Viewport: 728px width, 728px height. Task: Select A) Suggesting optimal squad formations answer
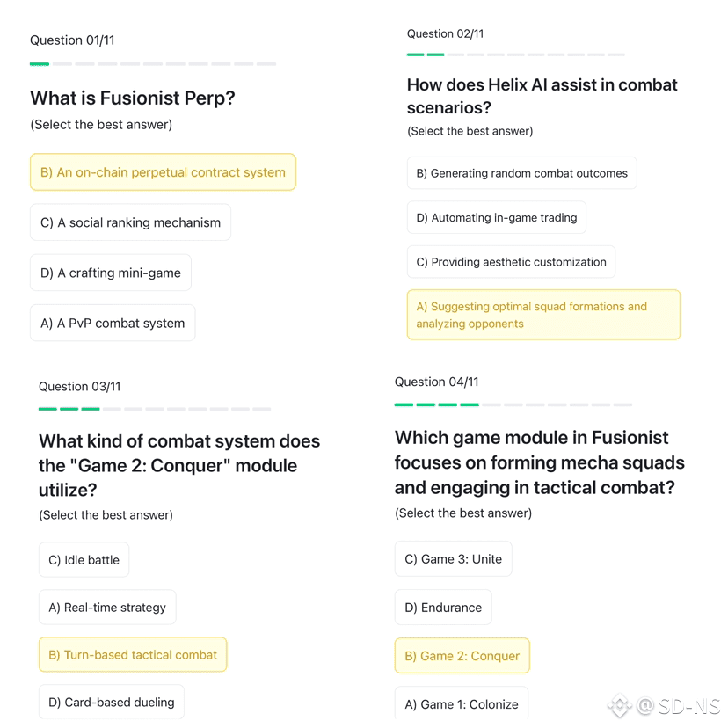(x=543, y=315)
